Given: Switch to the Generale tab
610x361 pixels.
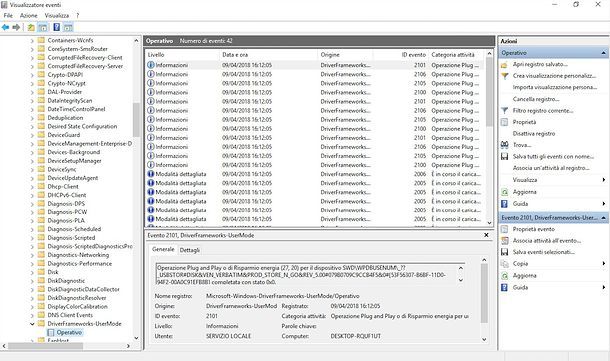Looking at the screenshot, I should coord(163,249).
